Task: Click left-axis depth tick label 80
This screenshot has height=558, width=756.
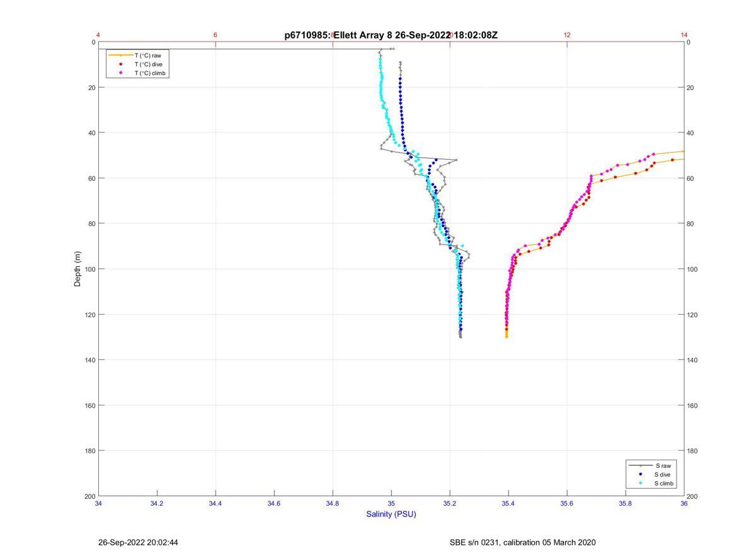Action: (x=91, y=224)
